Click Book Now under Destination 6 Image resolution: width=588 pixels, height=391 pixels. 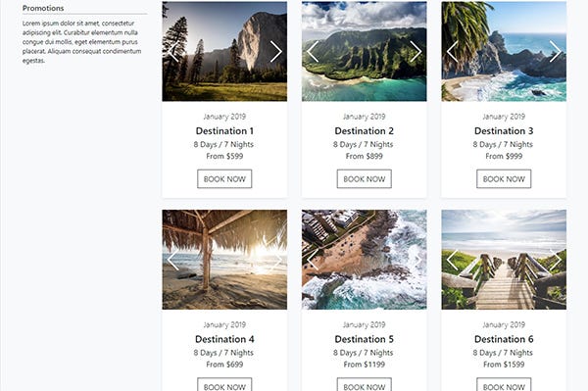[504, 384]
